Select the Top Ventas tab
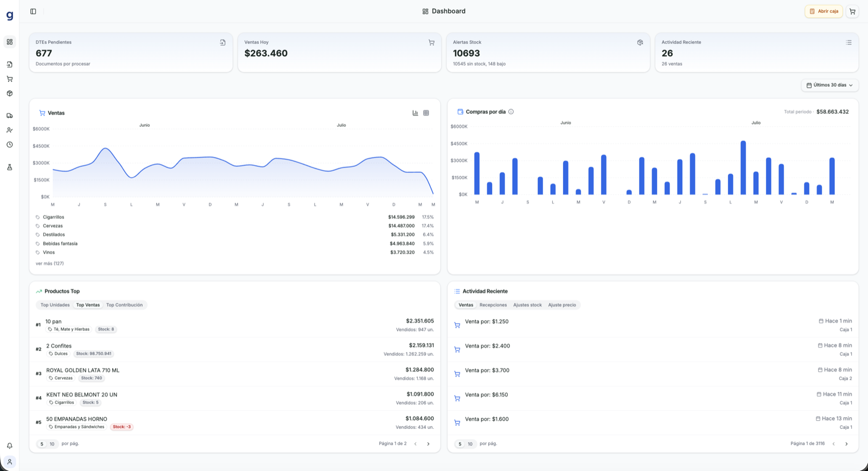This screenshot has width=868, height=471. [x=88, y=305]
